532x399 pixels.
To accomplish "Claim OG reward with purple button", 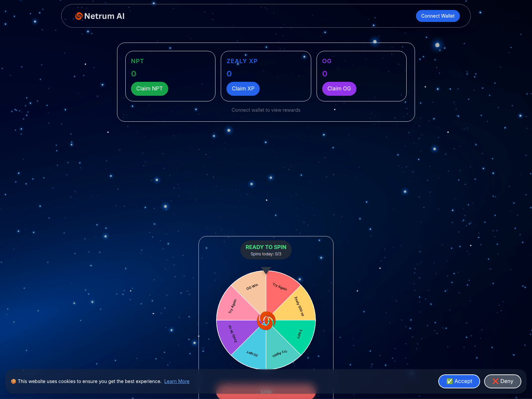I will pyautogui.click(x=339, y=89).
